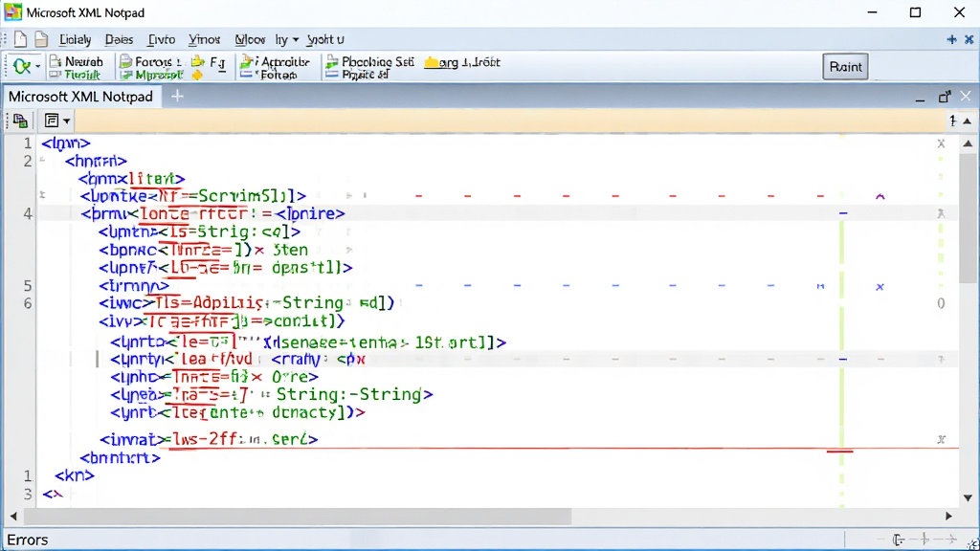Viewport: 980px width, 551px height.
Task: Click the blue x marker on line 5
Action: coord(880,287)
